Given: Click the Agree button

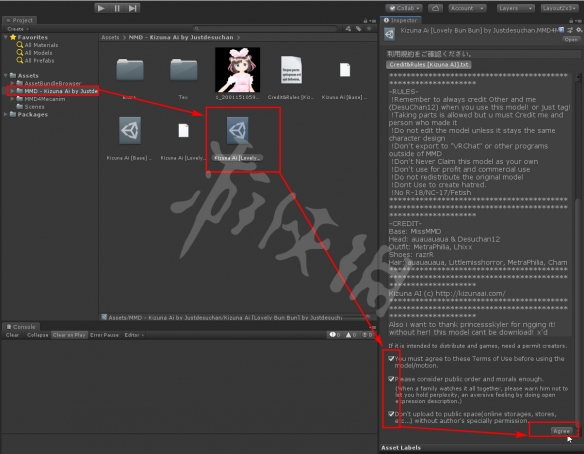Looking at the screenshot, I should (x=561, y=431).
